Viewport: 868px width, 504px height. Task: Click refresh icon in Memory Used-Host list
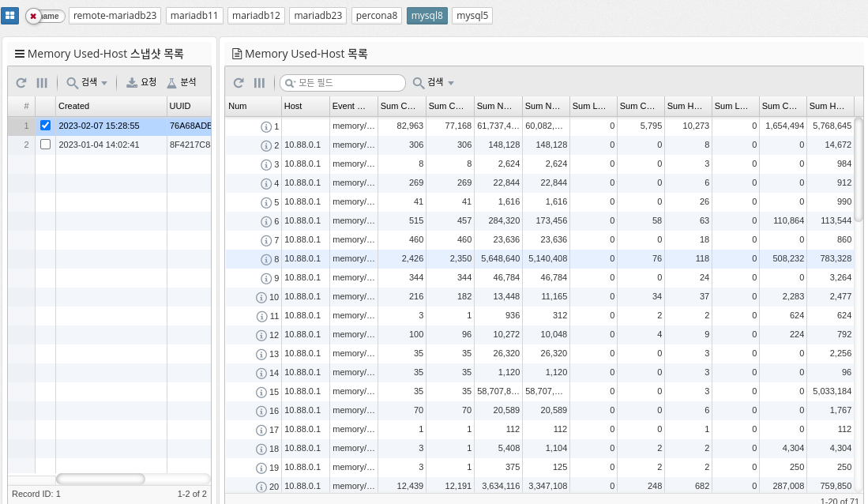pyautogui.click(x=239, y=82)
